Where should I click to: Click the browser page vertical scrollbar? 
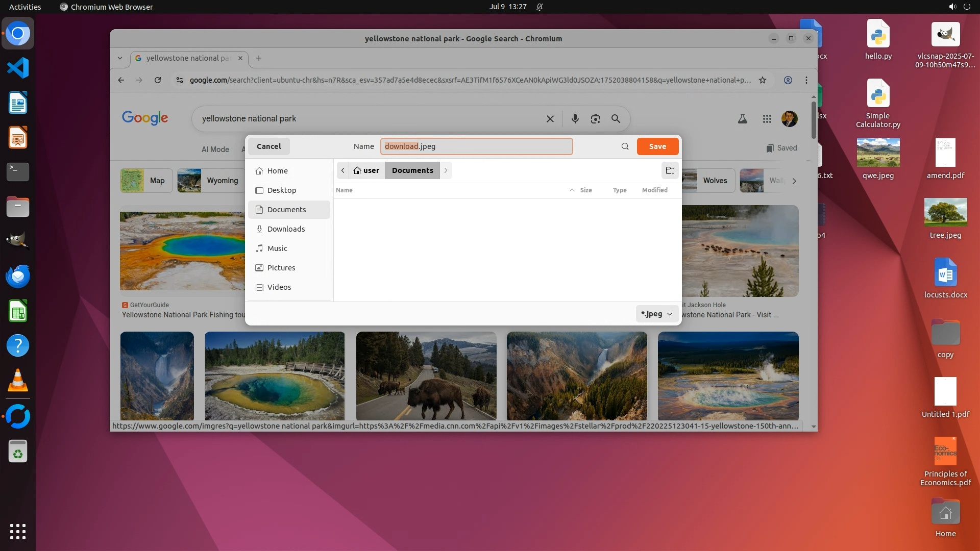(813, 121)
